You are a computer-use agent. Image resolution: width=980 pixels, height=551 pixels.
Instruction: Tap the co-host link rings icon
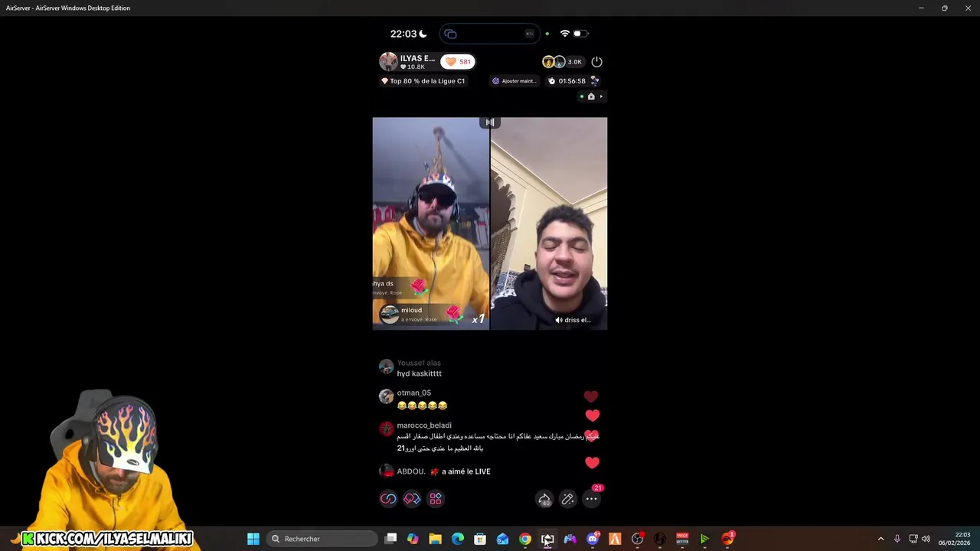pyautogui.click(x=388, y=499)
